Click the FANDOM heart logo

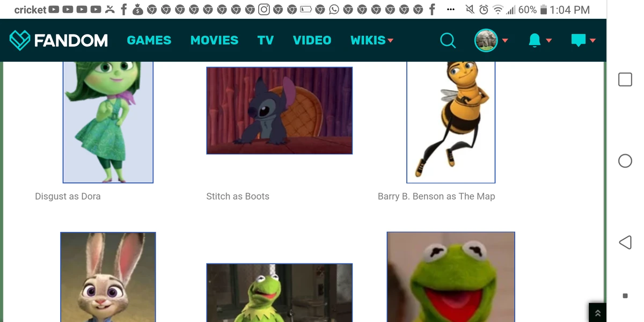coord(19,40)
